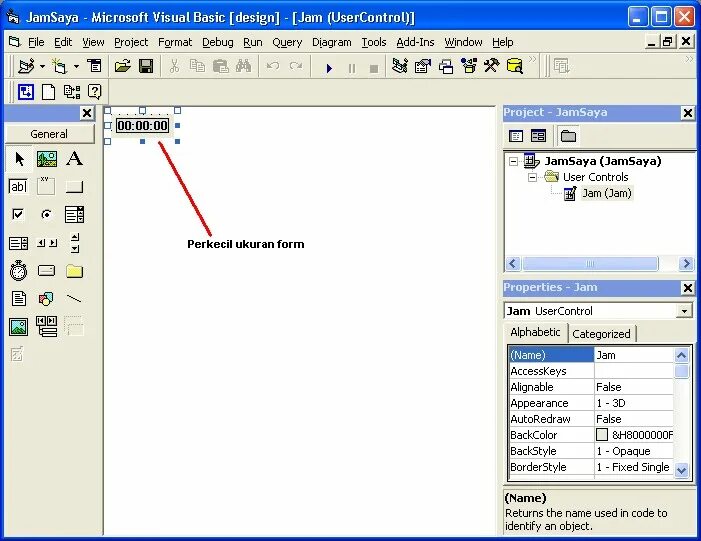Select the Pointer tool in toolbox
This screenshot has width=701, height=541.
point(19,159)
